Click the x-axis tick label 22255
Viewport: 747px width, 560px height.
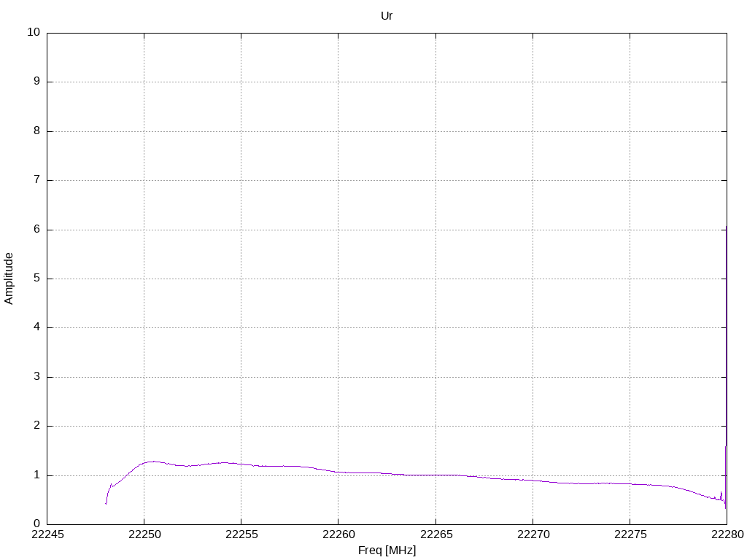(241, 534)
